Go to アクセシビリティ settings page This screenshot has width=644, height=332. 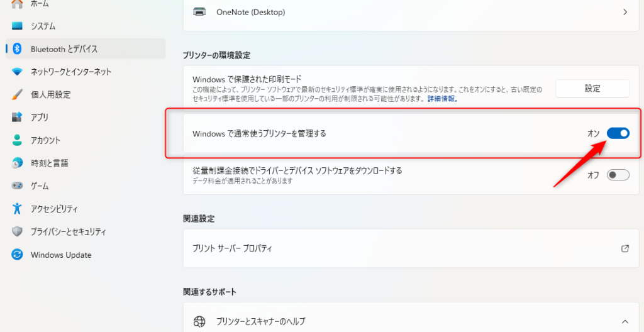pos(54,209)
